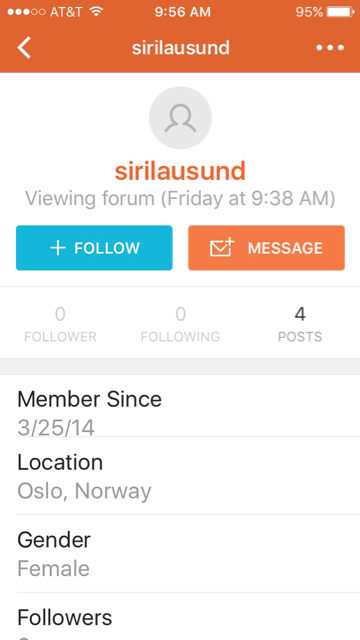Image resolution: width=360 pixels, height=640 pixels.
Task: Tap the Wi-Fi icon in status bar
Action: pos(96,11)
